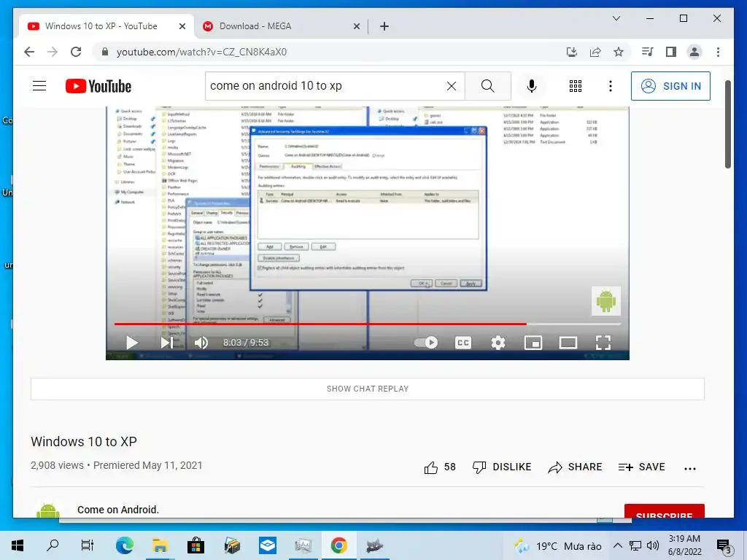Viewport: 747px width, 560px height.
Task: Open channel avatar below video title
Action: tap(48, 510)
